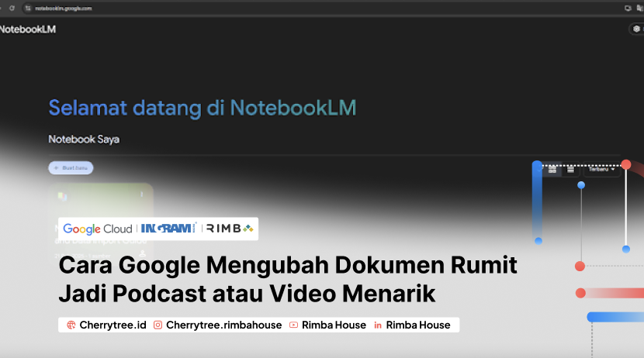Click the RIMBA logo in the banner
Screen dimensions: 644x358
point(230,229)
